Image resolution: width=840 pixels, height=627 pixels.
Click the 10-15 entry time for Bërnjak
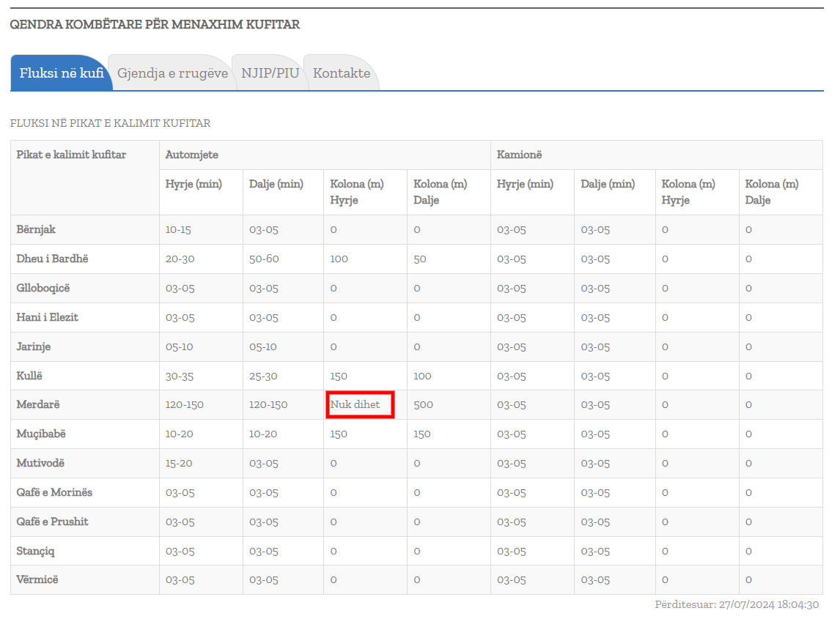tap(178, 230)
